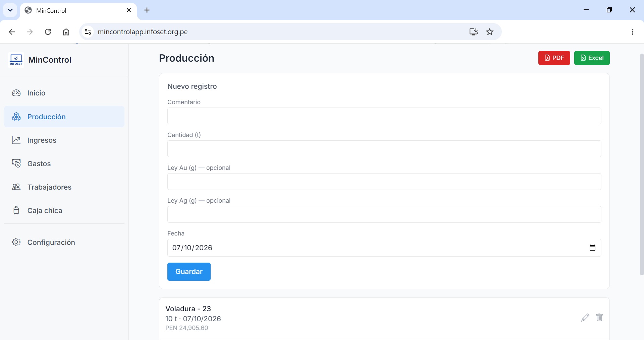Navigate to Trabajadores
This screenshot has height=340, width=644.
coord(64,187)
